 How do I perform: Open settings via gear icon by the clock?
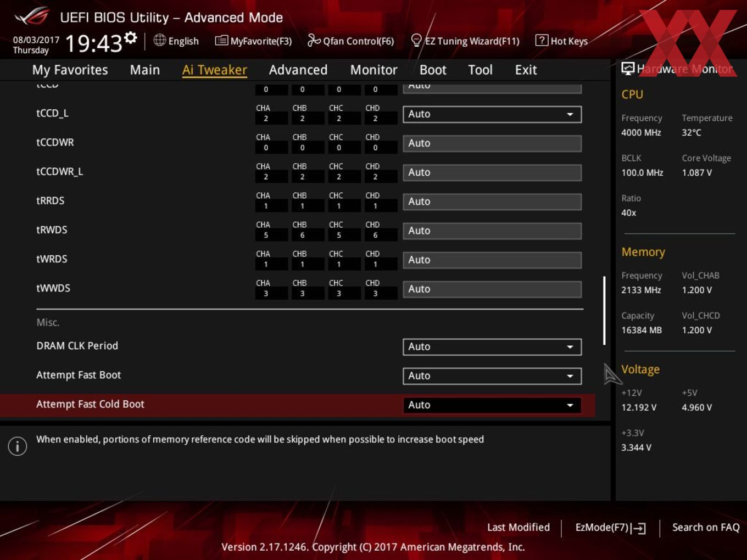click(130, 37)
